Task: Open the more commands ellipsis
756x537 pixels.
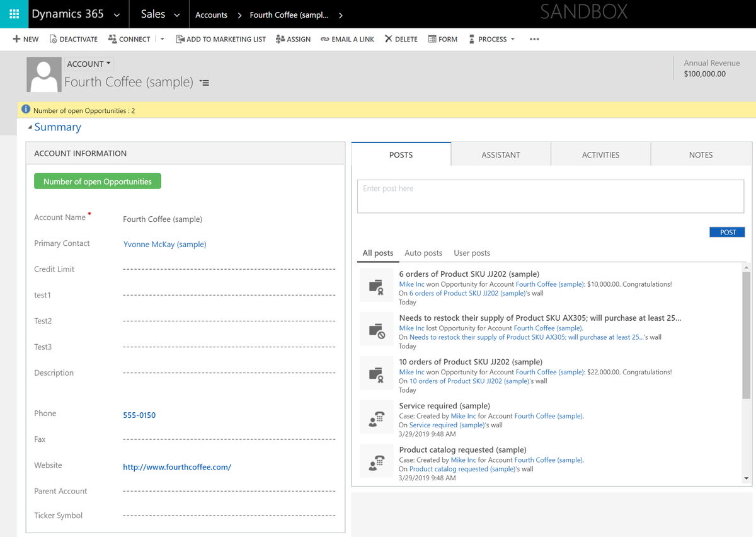Action: click(x=534, y=39)
